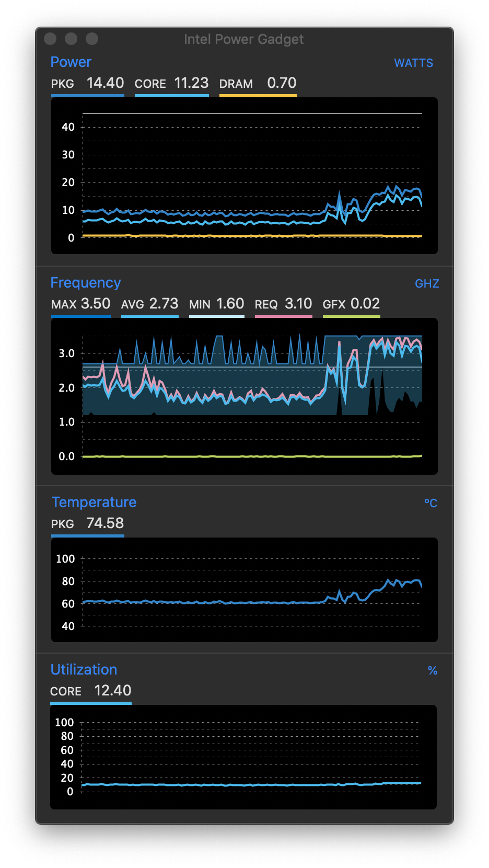Screen dimensions: 489x868
Task: Click the 3.0 axis label in Frequency graph
Action: coord(66,353)
